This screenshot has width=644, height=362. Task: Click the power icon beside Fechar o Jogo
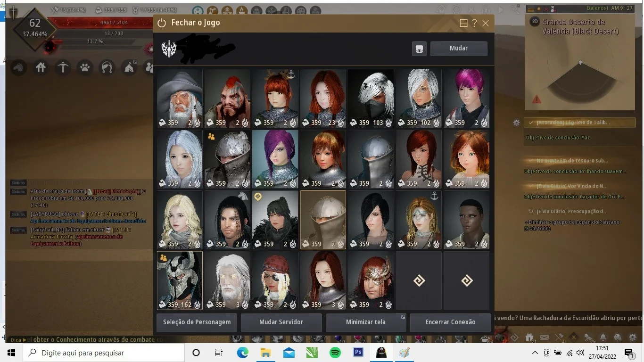coord(162,23)
